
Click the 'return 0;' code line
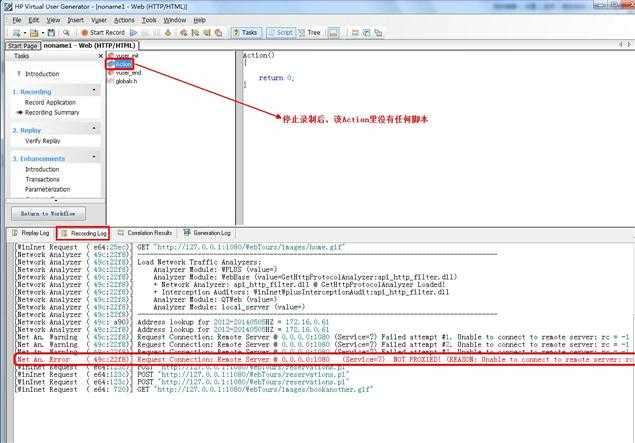tap(276, 78)
